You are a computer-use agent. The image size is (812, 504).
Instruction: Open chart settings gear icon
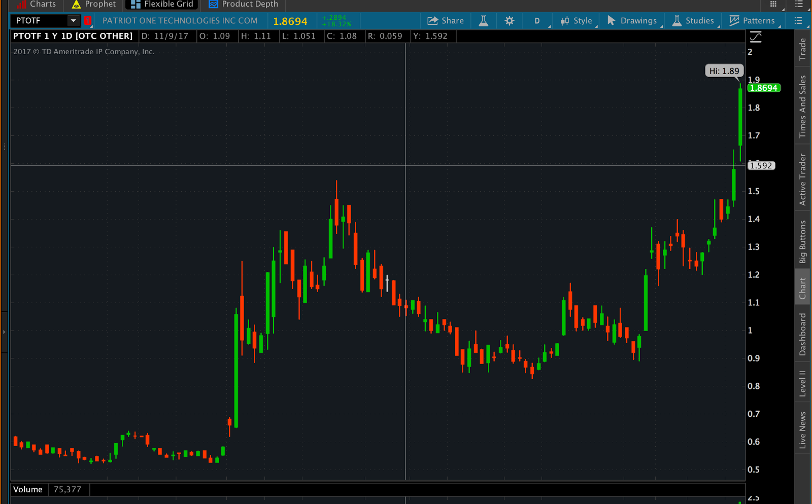click(x=510, y=21)
